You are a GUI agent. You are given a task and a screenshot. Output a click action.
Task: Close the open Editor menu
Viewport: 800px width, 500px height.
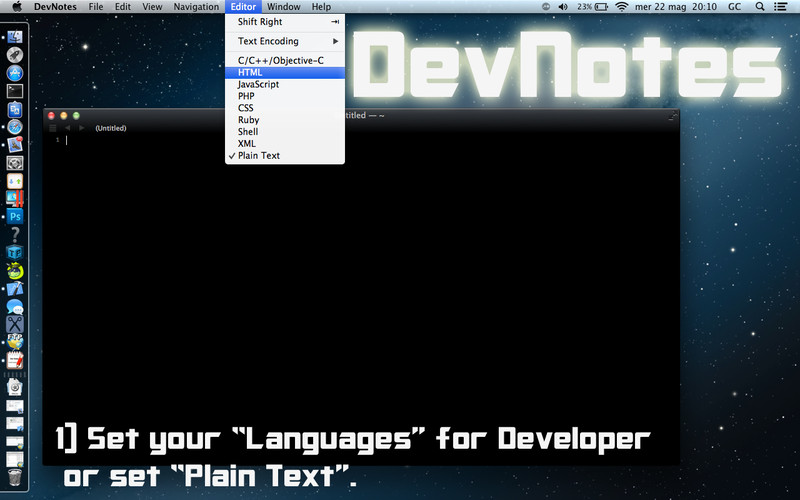coord(243,7)
